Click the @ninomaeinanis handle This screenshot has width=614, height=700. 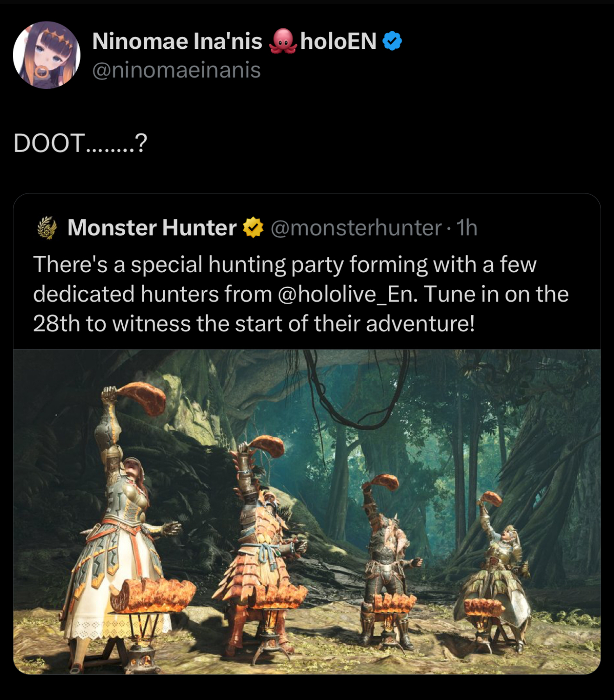176,70
